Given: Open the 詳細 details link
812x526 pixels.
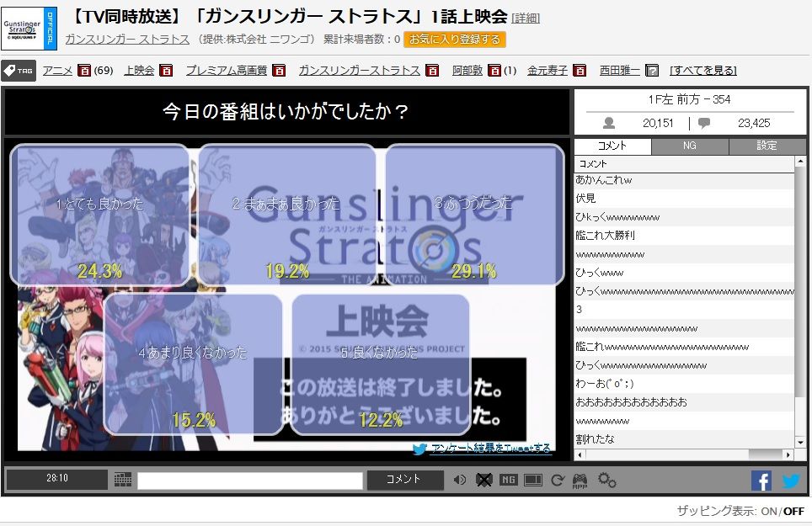Looking at the screenshot, I should (526, 19).
